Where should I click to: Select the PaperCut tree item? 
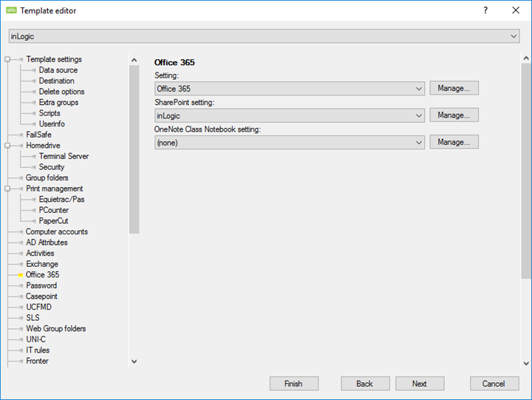click(x=53, y=221)
